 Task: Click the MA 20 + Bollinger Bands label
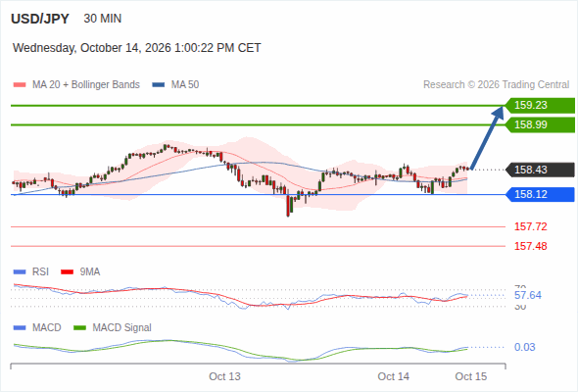tap(86, 85)
